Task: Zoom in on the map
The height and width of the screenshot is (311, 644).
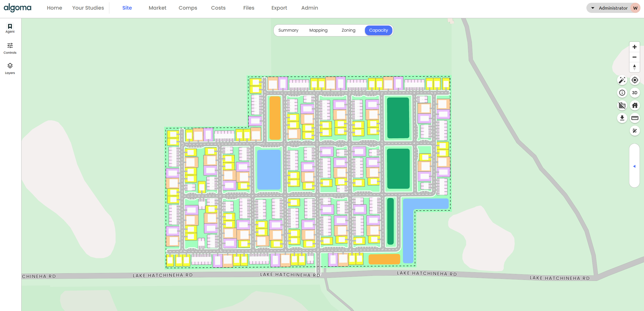Action: point(634,47)
